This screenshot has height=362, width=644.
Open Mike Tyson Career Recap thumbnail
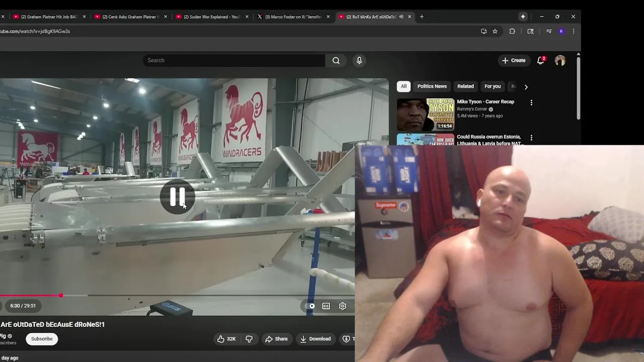click(426, 114)
